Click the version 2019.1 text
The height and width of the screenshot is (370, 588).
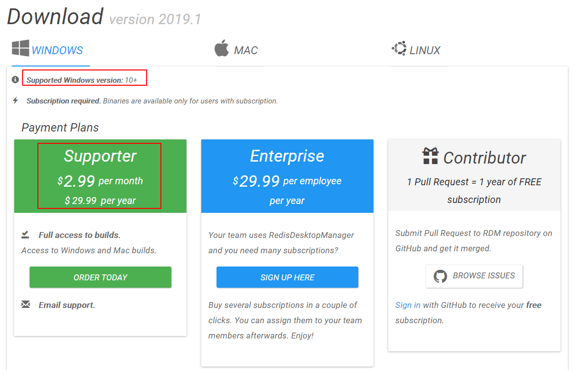pyautogui.click(x=155, y=19)
